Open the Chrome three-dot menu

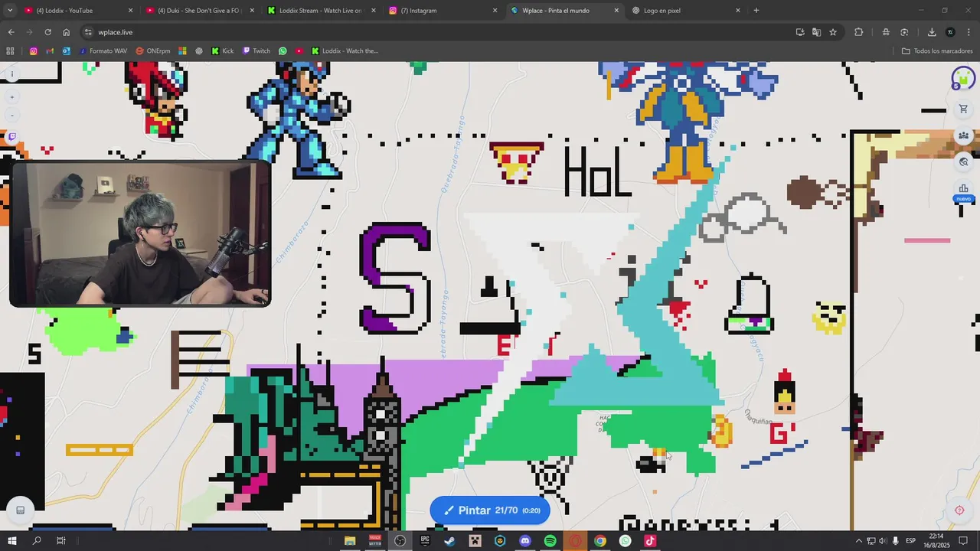click(x=969, y=32)
